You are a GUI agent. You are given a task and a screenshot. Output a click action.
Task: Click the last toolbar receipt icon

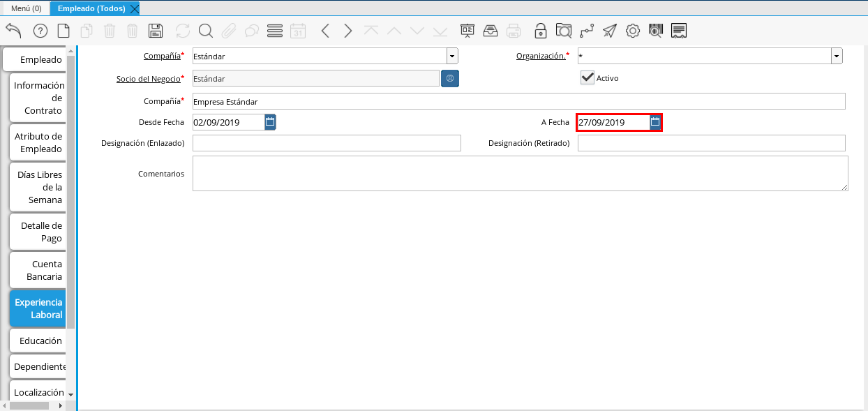pos(679,31)
